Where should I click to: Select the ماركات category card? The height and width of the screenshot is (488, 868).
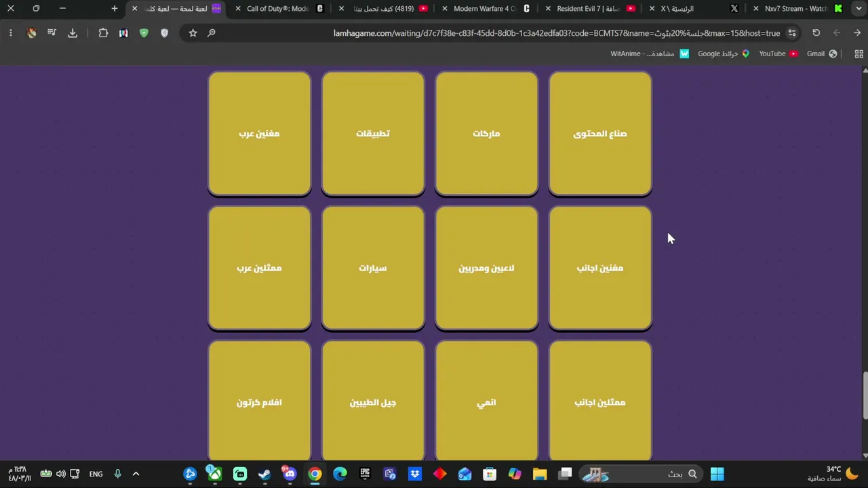486,134
